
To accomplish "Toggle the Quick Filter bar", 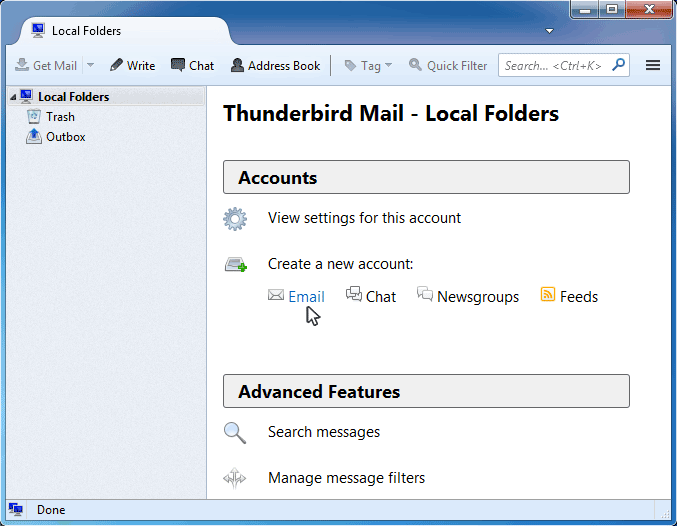I will tap(448, 66).
